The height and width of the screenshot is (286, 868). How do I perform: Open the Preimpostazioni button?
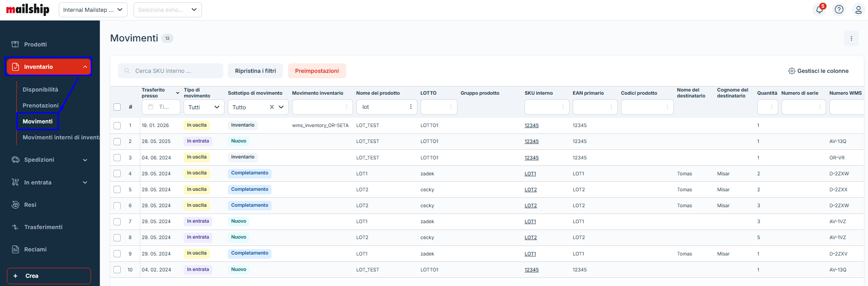click(317, 71)
